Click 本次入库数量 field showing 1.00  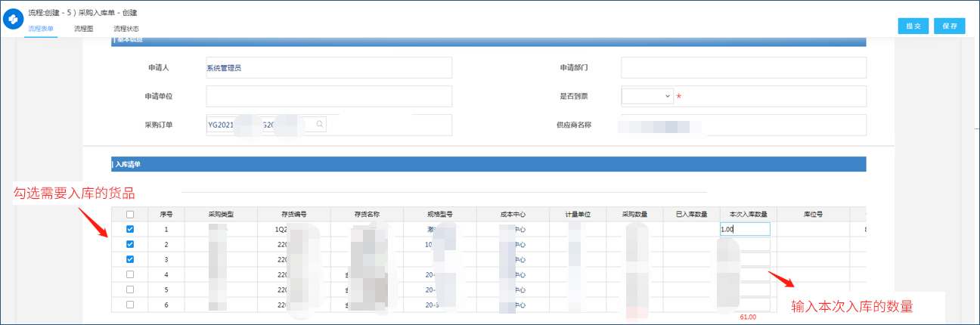745,229
